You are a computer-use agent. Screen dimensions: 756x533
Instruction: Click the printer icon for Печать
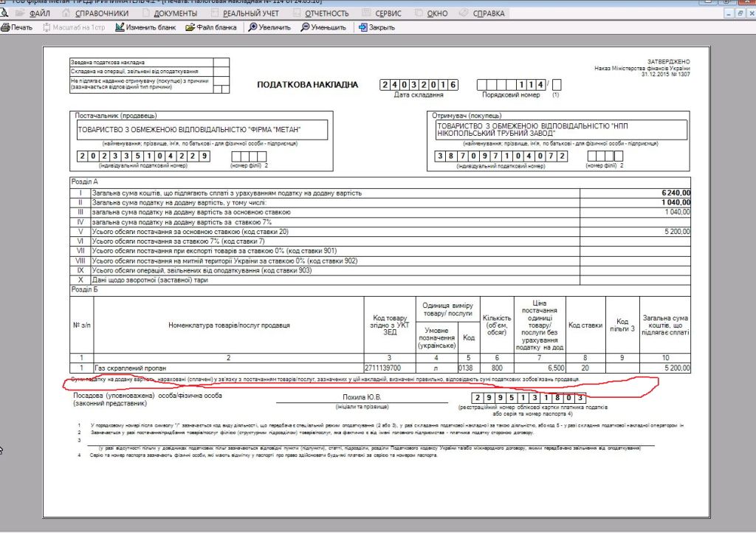tap(5, 27)
